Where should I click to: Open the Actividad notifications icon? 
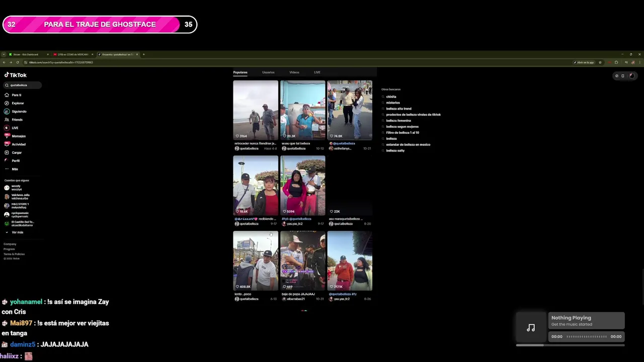[7, 144]
